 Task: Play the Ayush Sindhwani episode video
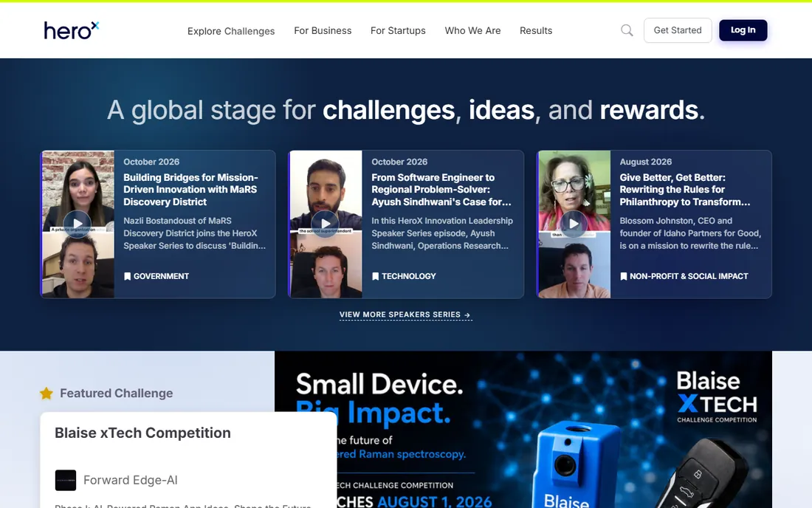(326, 224)
